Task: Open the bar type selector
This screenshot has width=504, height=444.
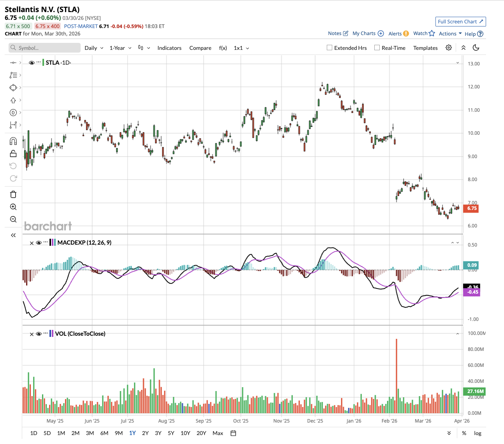Action: tap(144, 48)
